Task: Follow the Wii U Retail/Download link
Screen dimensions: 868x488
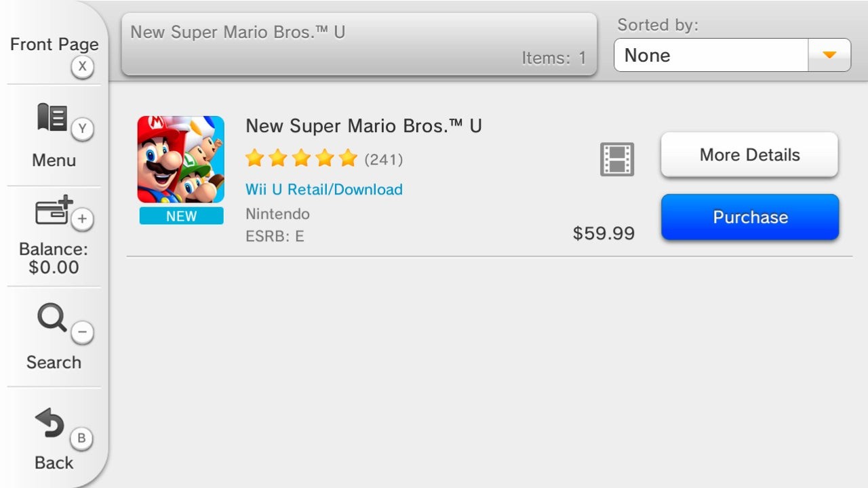Action: click(x=324, y=190)
